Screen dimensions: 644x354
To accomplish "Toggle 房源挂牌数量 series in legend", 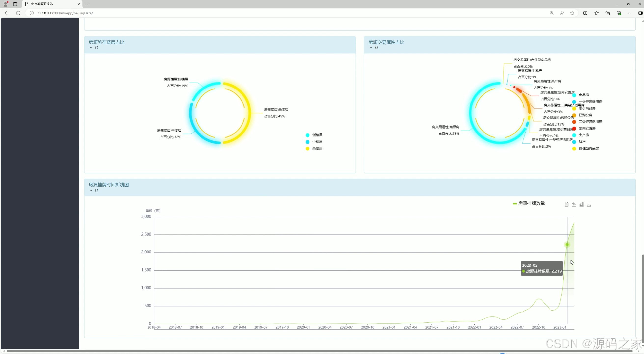I will click(x=529, y=203).
